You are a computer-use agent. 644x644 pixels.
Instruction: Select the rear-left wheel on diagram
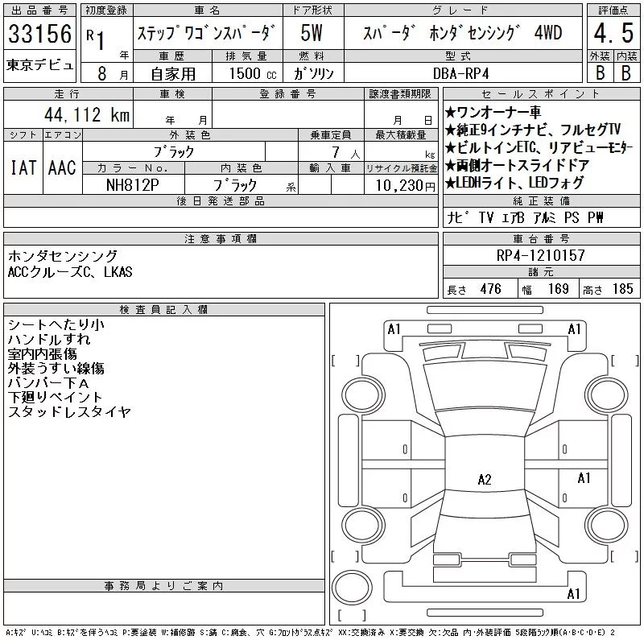(x=363, y=525)
